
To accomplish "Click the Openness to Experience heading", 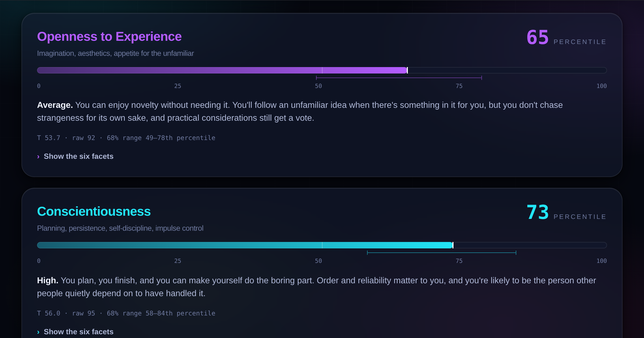I will [x=109, y=36].
